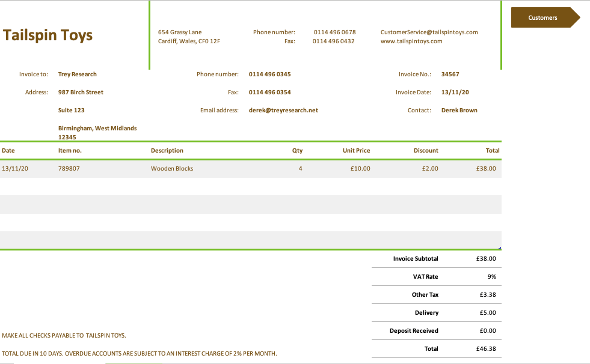590x364 pixels.
Task: Click the Deposit Received label
Action: tap(414, 331)
